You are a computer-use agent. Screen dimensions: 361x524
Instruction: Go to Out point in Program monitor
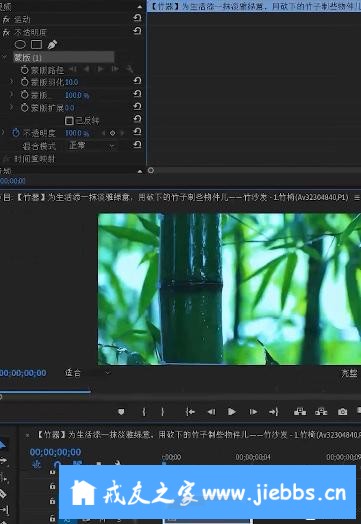[274, 412]
